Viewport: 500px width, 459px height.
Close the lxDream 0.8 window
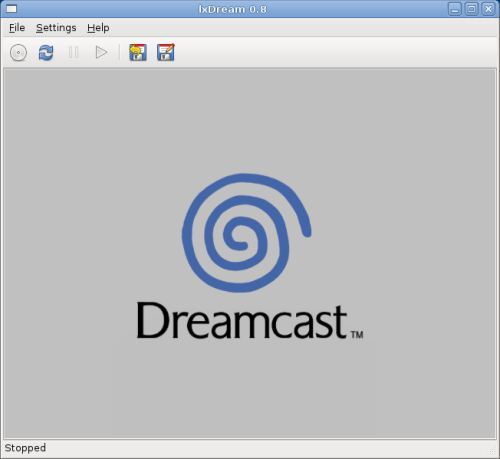[x=488, y=9]
